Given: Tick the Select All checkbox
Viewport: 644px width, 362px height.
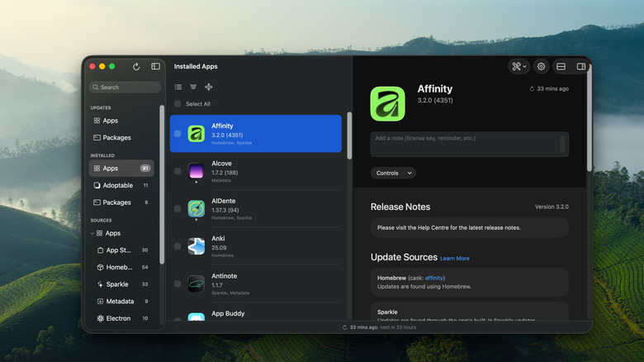Looking at the screenshot, I should tap(178, 103).
